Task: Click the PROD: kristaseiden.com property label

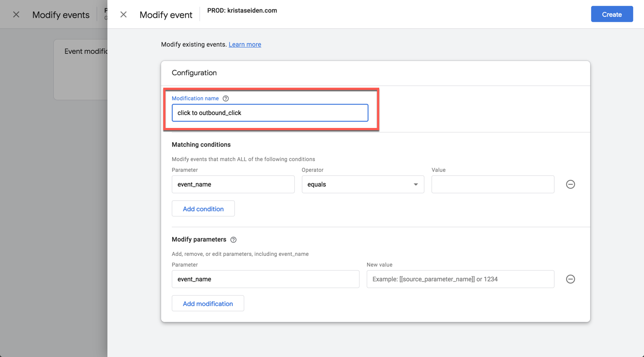Action: point(242,11)
